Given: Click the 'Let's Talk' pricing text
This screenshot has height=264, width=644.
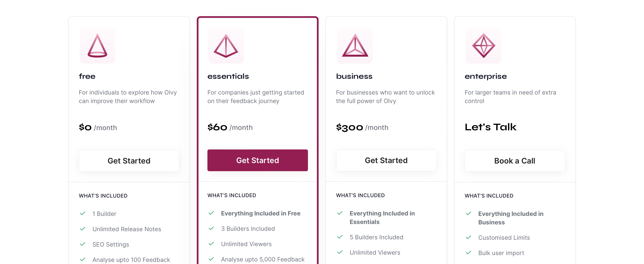Looking at the screenshot, I should pyautogui.click(x=490, y=127).
